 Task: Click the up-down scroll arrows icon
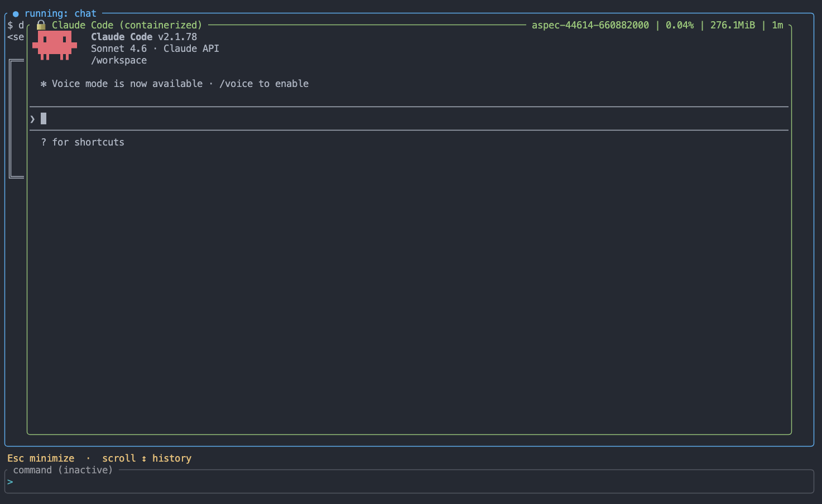point(144,459)
